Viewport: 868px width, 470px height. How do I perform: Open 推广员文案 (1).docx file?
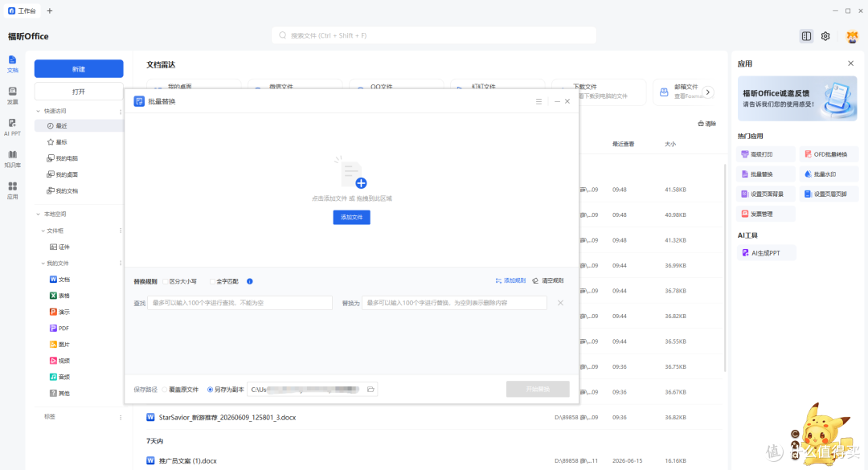187,460
